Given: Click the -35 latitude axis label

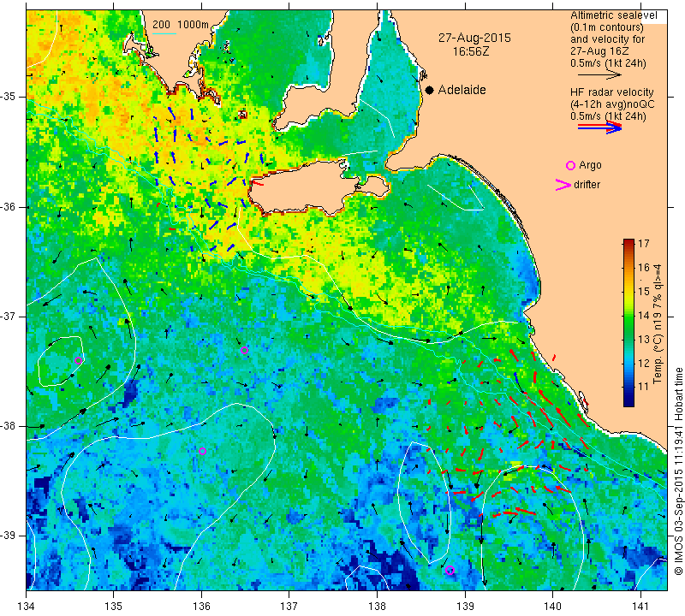Looking at the screenshot, I should click(9, 97).
